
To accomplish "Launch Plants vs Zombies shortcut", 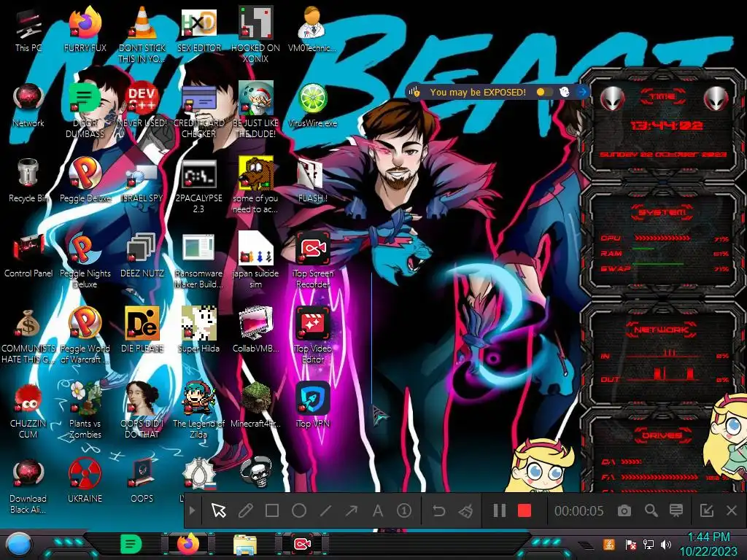I will point(85,411).
